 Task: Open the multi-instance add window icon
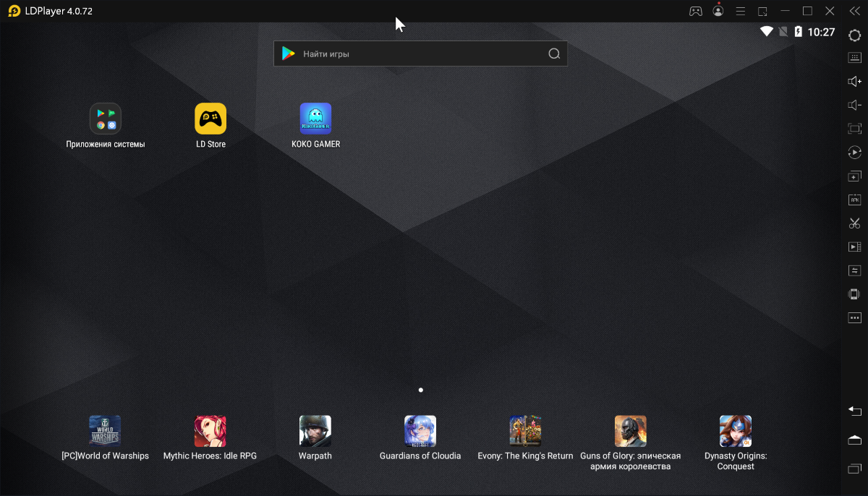pyautogui.click(x=854, y=176)
